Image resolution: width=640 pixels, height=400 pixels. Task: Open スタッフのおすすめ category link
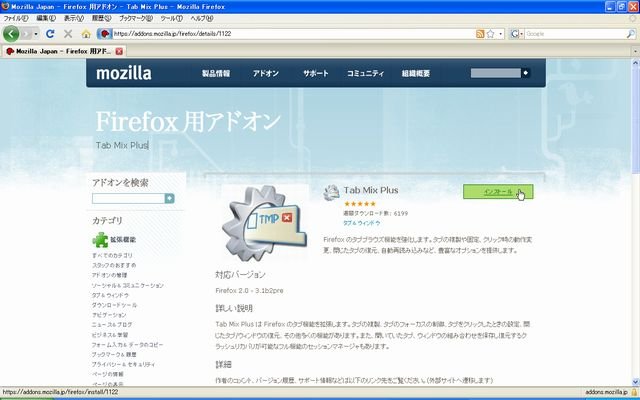click(114, 265)
